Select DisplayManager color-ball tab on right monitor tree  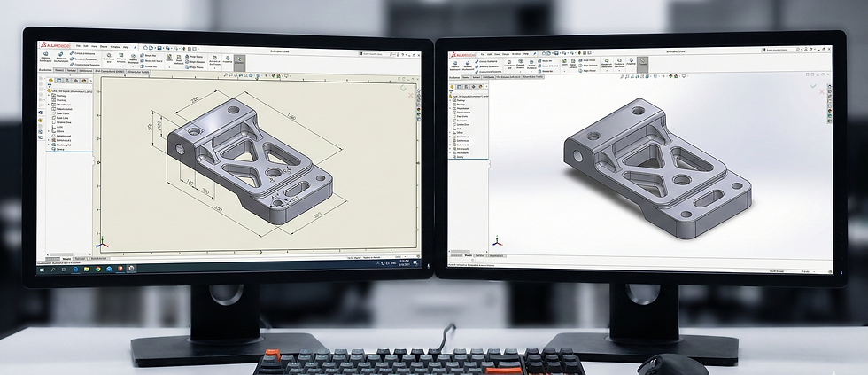[480, 86]
